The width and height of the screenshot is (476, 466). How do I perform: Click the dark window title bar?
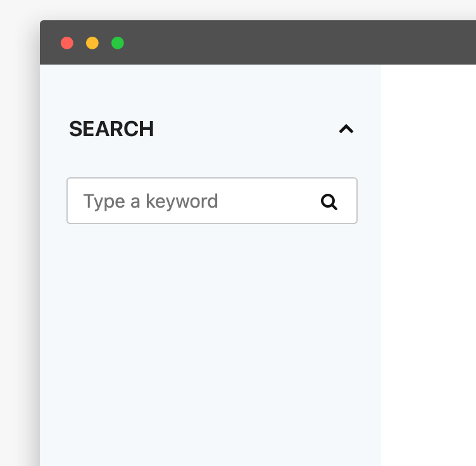point(285,43)
